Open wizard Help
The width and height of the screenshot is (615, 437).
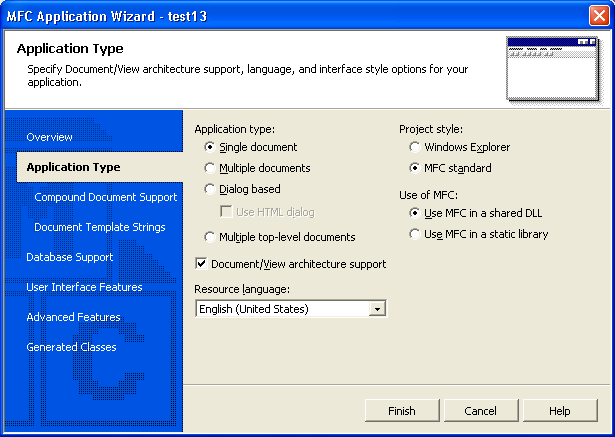[x=560, y=411]
